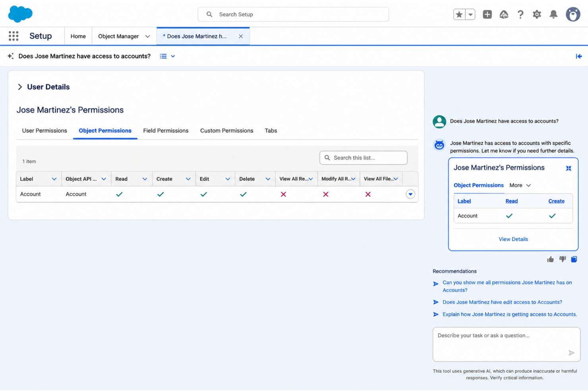Copy the assistant response
Screen dimensions: 588x392
574,259
